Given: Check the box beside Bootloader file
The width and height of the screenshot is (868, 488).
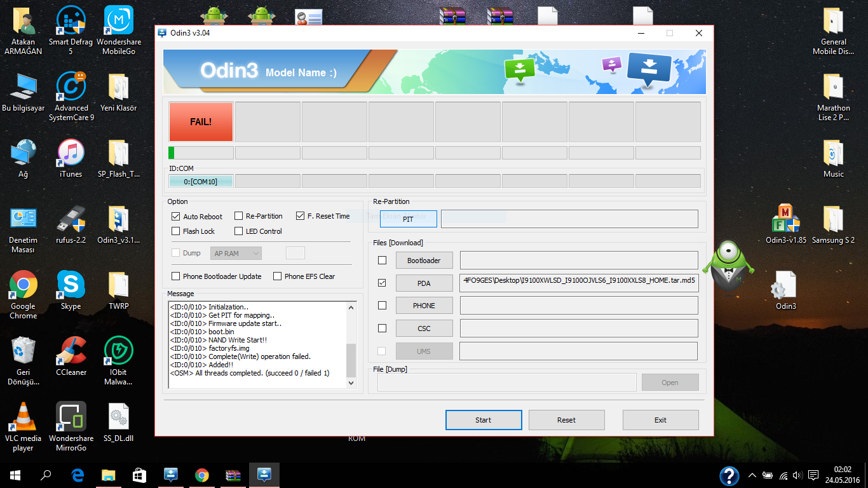Looking at the screenshot, I should click(x=382, y=260).
